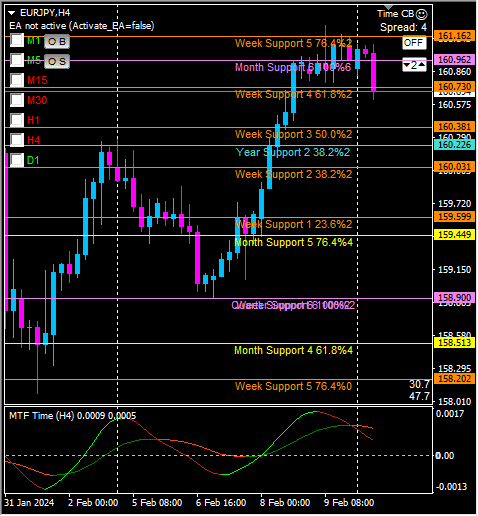Select the Month Support 6 100%6 label

tap(293, 67)
